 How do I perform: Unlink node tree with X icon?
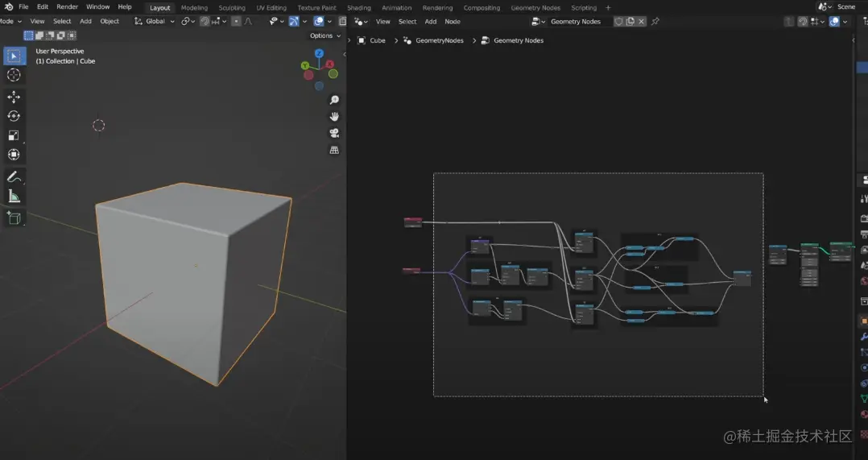pyautogui.click(x=641, y=22)
